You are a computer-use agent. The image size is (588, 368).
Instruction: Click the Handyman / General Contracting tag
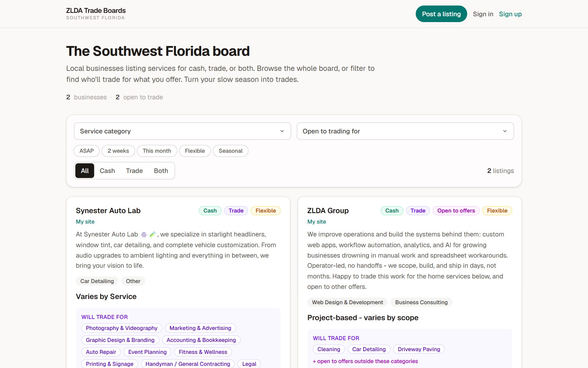188,364
